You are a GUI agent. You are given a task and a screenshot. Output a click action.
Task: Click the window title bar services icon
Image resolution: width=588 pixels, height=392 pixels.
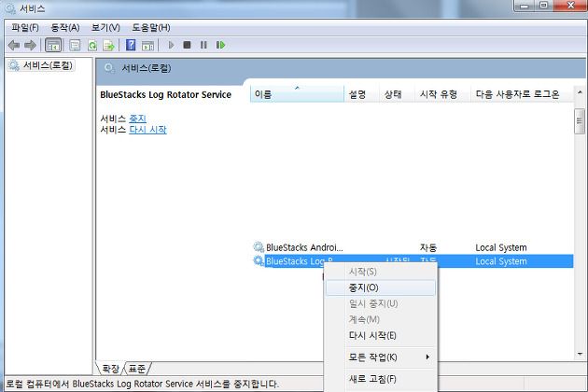pos(10,8)
